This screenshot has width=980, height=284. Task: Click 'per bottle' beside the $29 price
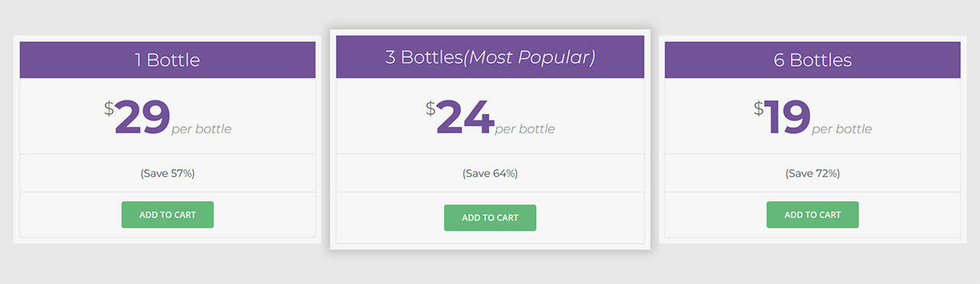point(201,129)
